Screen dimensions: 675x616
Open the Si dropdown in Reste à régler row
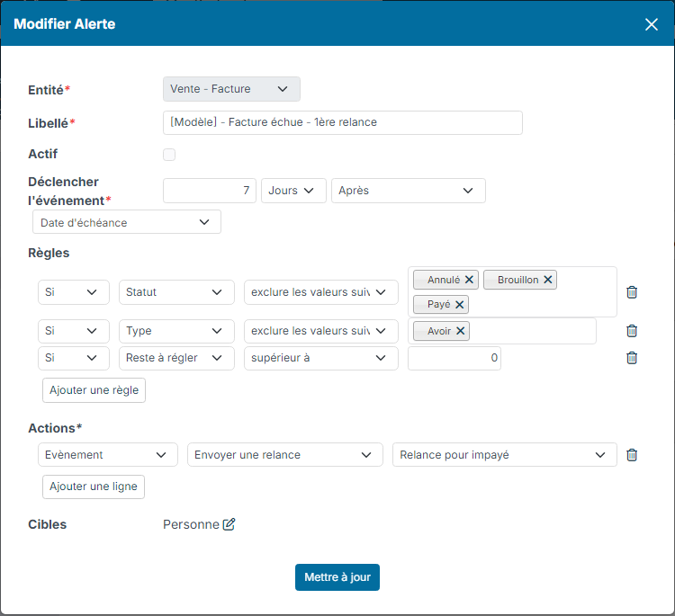(74, 358)
